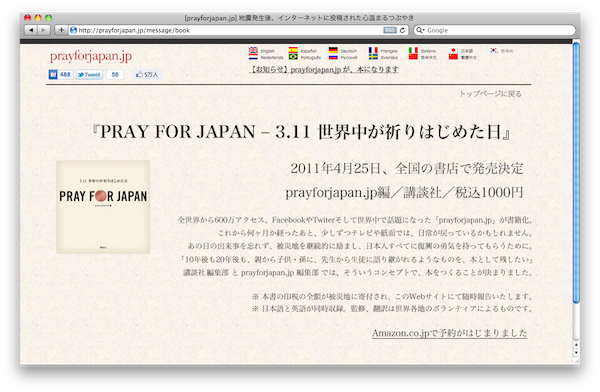Screen dimensions: 600x392
Task: Click the Spanish flag for Español
Action: click(x=293, y=51)
